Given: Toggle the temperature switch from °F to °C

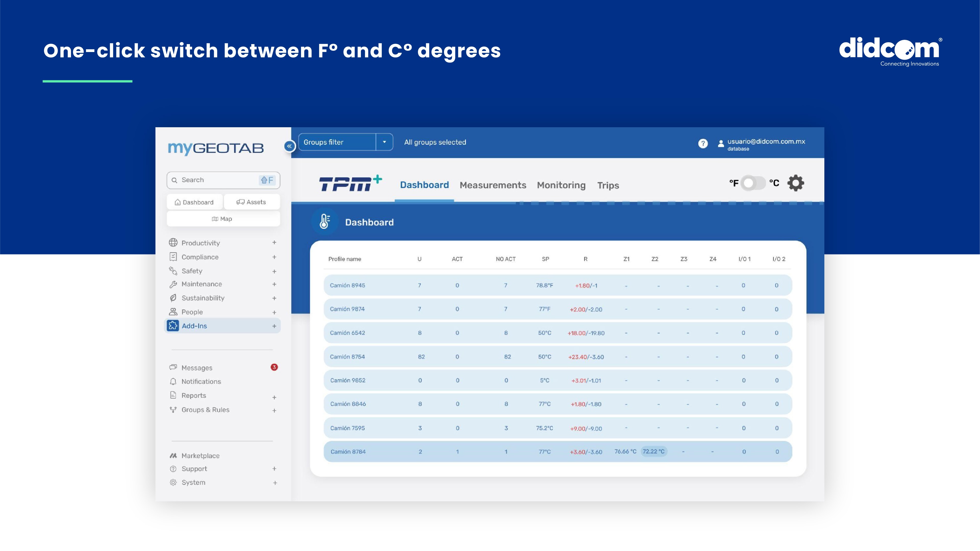Looking at the screenshot, I should [754, 183].
